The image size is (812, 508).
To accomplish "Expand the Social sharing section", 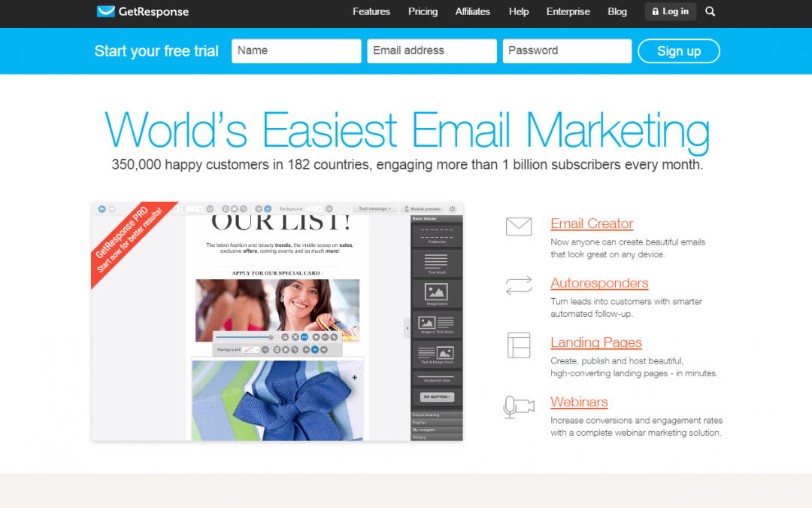I will (x=437, y=415).
